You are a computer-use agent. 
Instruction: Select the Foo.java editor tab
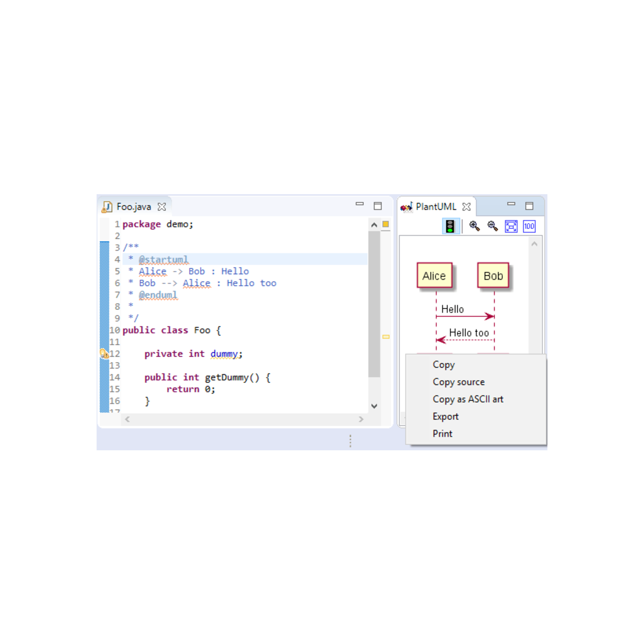click(x=133, y=207)
